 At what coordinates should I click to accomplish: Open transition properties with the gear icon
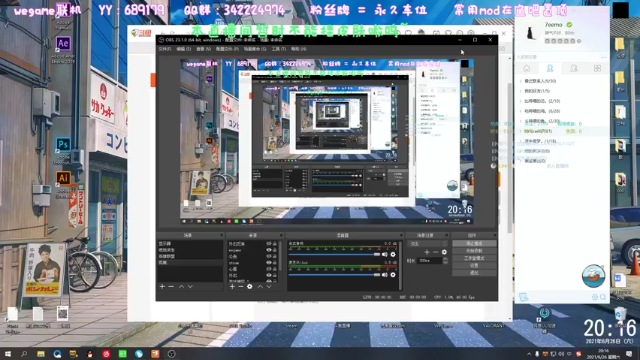[x=444, y=252]
